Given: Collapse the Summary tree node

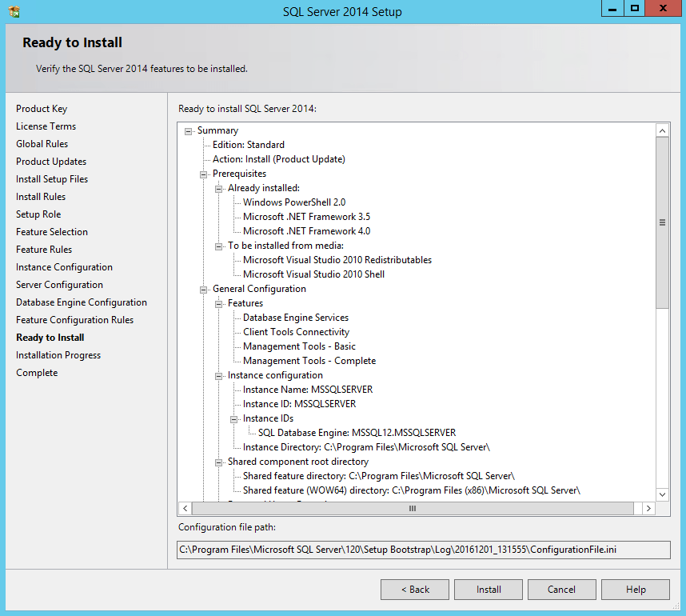Looking at the screenshot, I should (x=188, y=131).
